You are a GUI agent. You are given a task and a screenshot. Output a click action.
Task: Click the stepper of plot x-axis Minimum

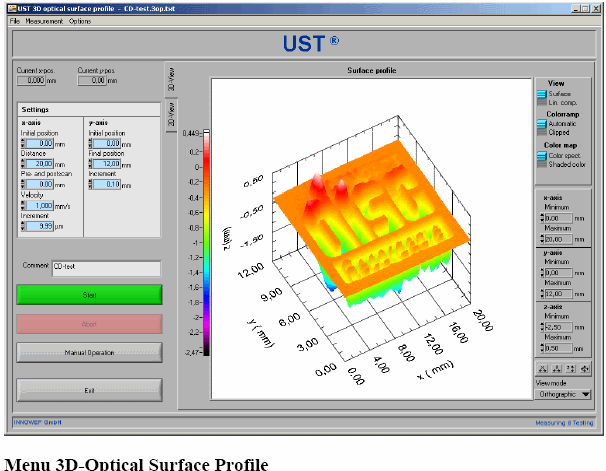click(x=542, y=218)
